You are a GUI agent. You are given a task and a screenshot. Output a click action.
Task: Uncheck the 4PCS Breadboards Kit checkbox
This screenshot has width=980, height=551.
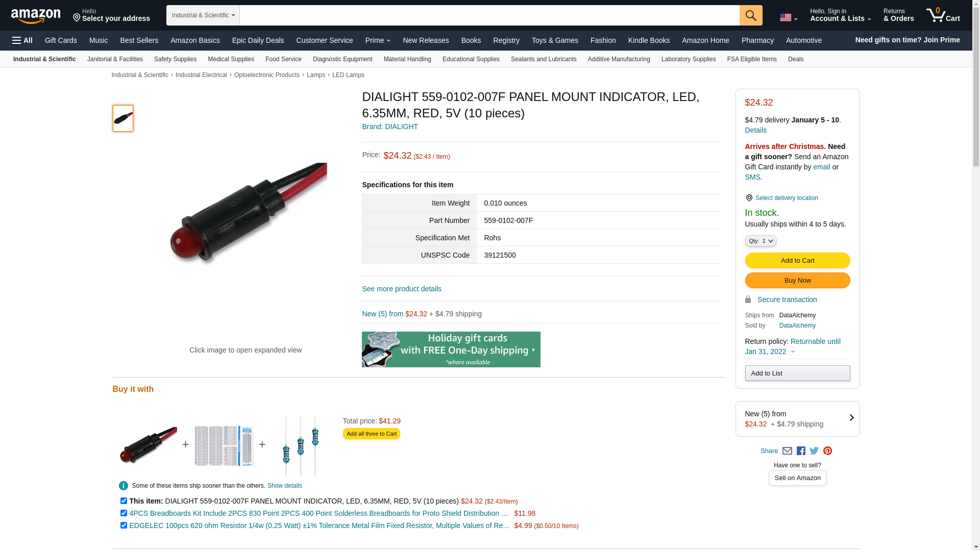click(x=124, y=513)
